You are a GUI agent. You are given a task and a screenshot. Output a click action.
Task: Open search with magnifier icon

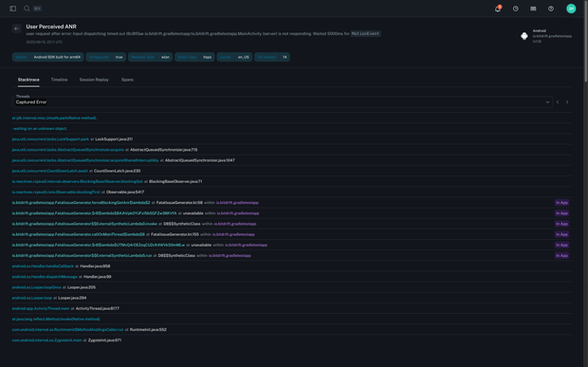(x=27, y=9)
